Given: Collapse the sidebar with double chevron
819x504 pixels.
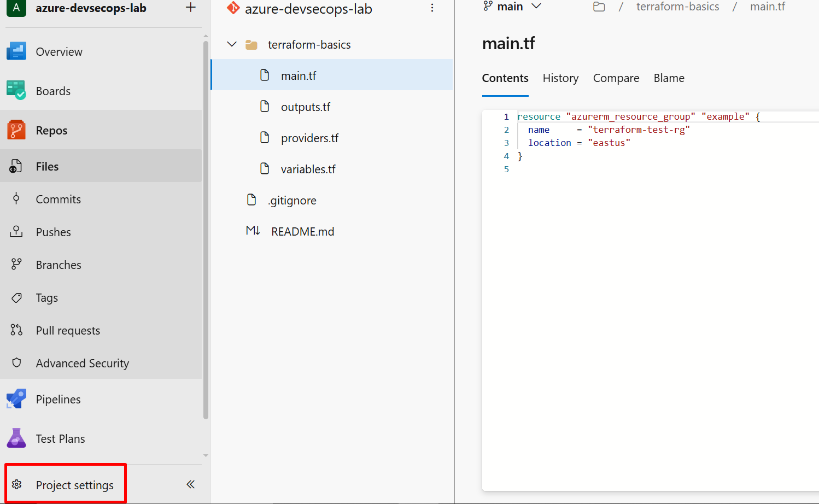Looking at the screenshot, I should [190, 484].
